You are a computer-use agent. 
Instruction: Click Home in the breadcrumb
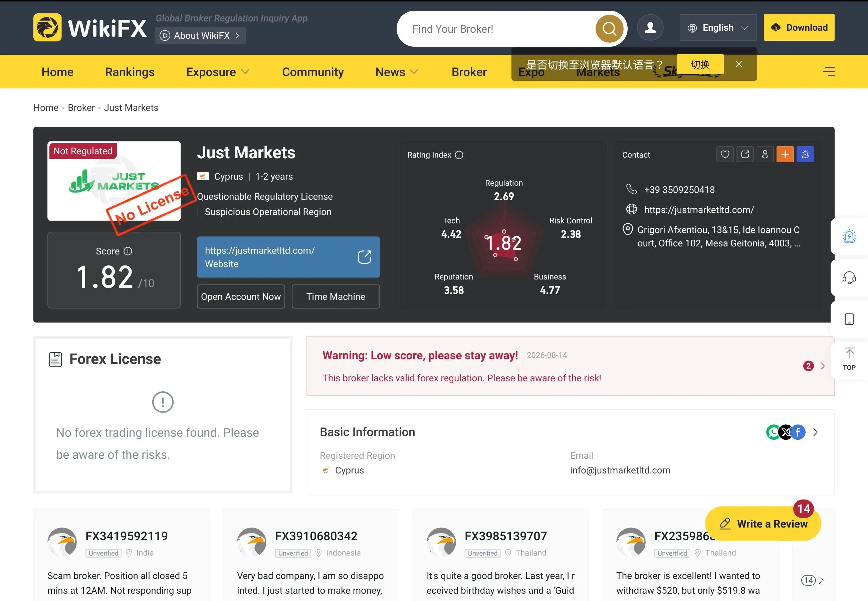(46, 108)
